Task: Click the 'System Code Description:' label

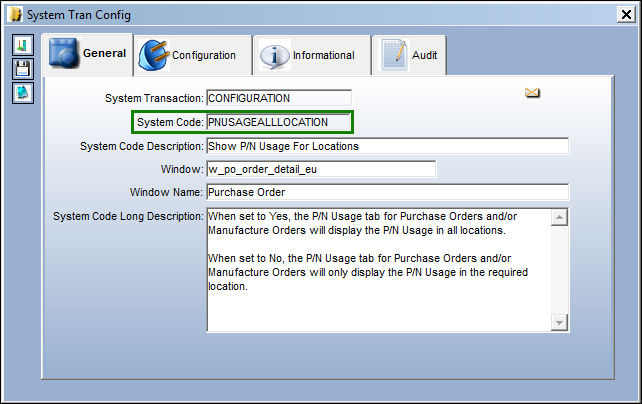Action: pos(142,146)
